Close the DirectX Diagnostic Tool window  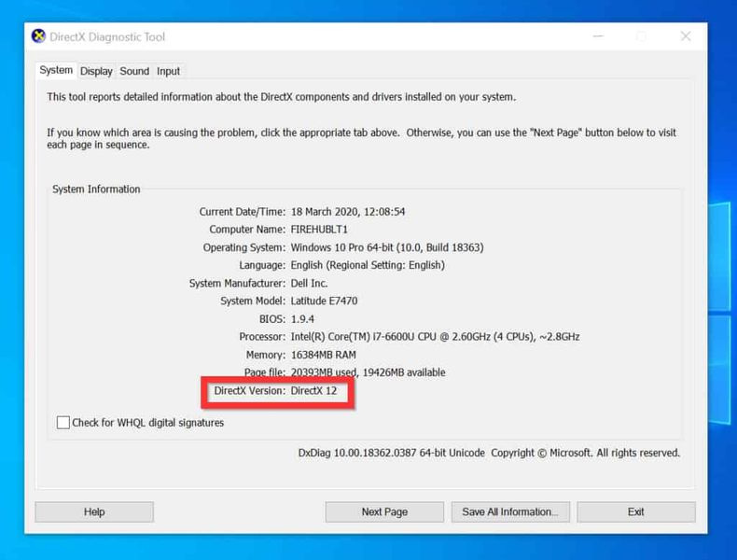click(x=686, y=36)
